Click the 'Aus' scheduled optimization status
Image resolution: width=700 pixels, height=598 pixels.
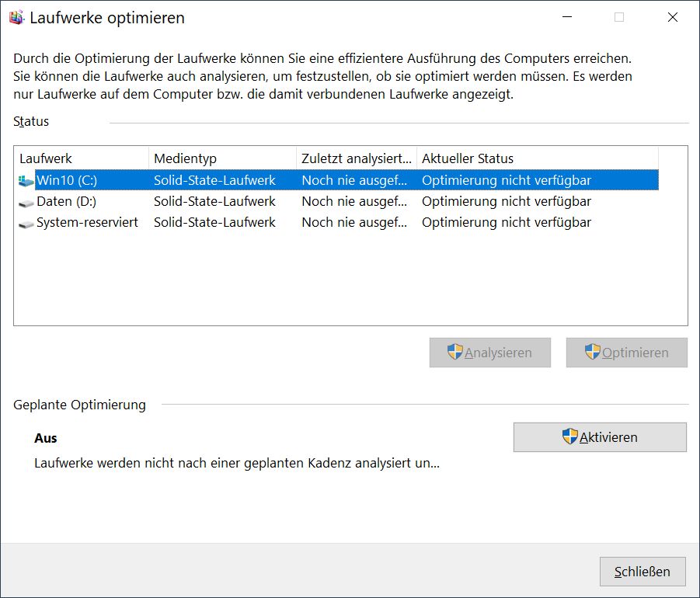click(x=46, y=438)
